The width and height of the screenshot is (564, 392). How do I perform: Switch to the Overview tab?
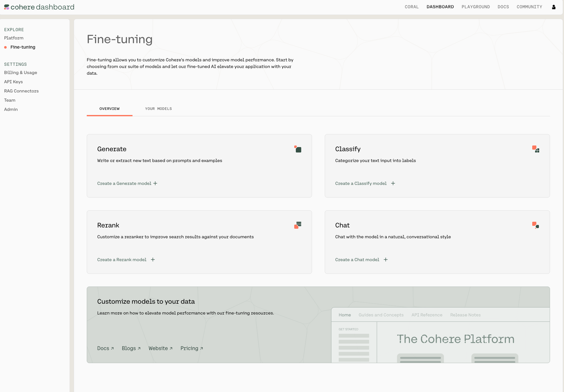(x=110, y=109)
